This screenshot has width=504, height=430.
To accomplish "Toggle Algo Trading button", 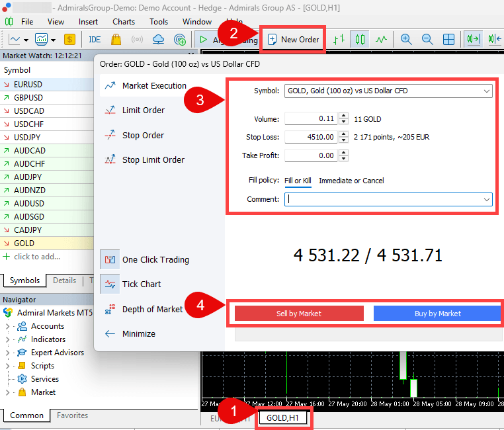I will point(227,40).
